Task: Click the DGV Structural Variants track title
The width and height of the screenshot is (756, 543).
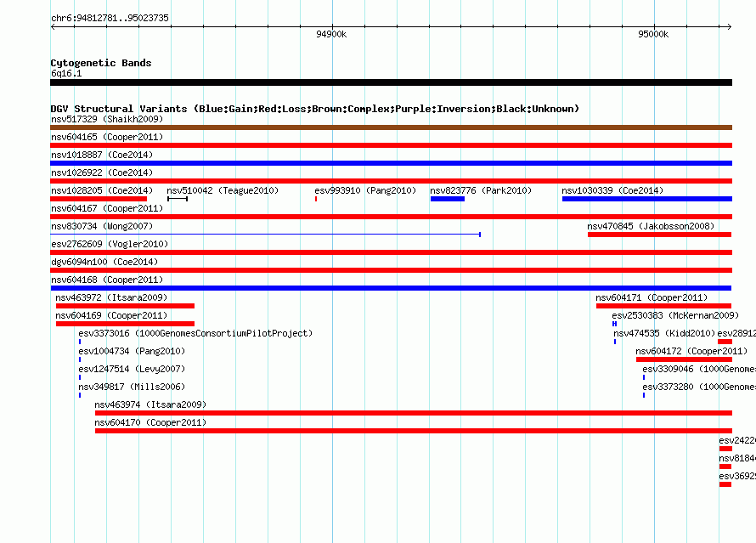Action: click(315, 109)
